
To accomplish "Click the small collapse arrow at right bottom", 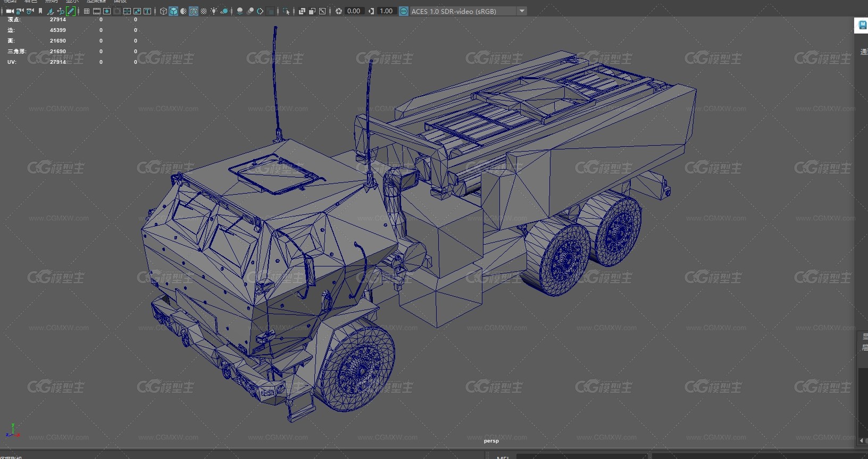I will click(x=862, y=440).
